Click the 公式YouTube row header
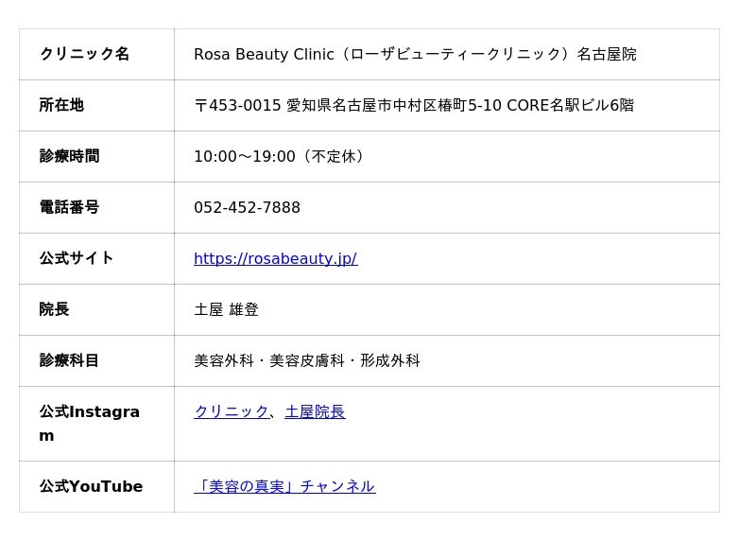This screenshot has width=756, height=541. coord(91,486)
